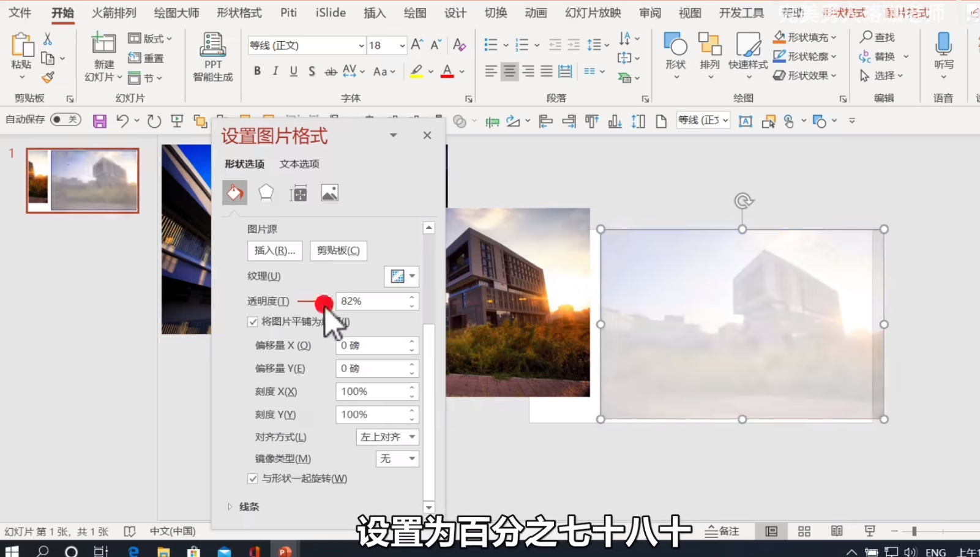Viewport: 980px width, 557px height.
Task: Switch to the 插入 ribbon tab
Action: click(375, 13)
